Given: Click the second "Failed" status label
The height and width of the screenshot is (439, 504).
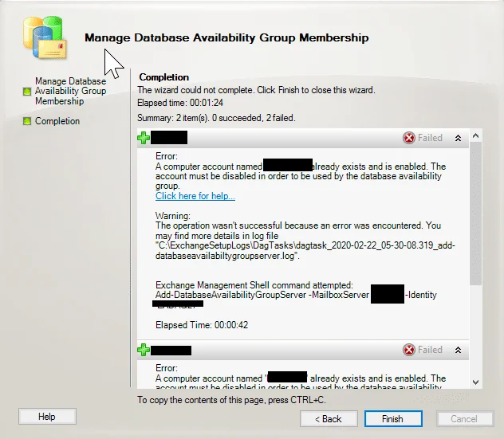Looking at the screenshot, I should (430, 350).
